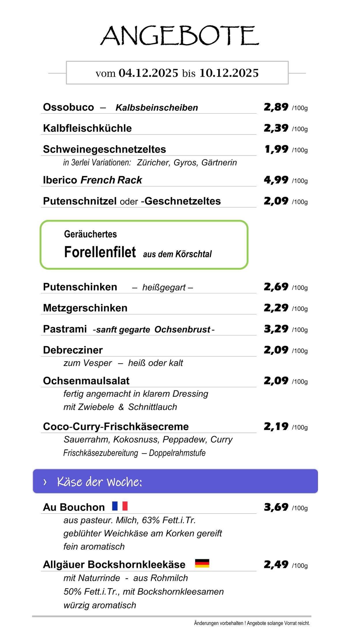The image size is (346, 644).
Task: Select the Metzgerschinken item
Action: 85,308
